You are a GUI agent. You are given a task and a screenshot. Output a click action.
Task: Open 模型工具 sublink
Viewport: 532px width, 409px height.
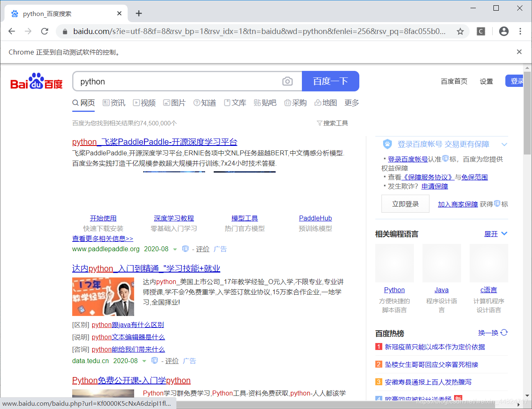245,218
